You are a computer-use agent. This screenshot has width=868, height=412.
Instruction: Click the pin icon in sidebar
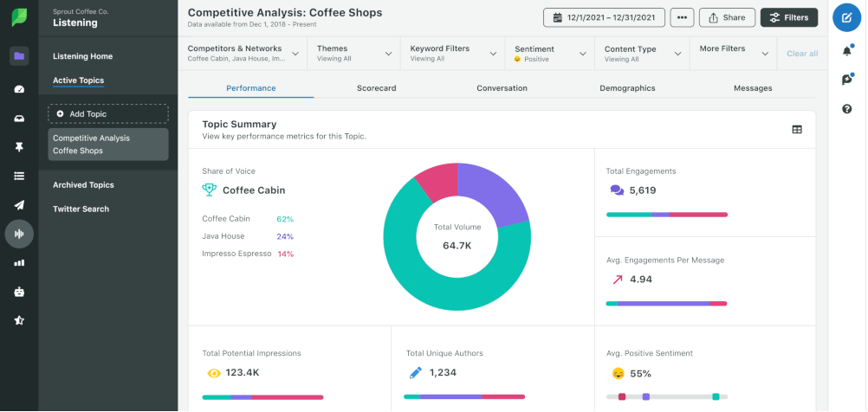[x=19, y=147]
